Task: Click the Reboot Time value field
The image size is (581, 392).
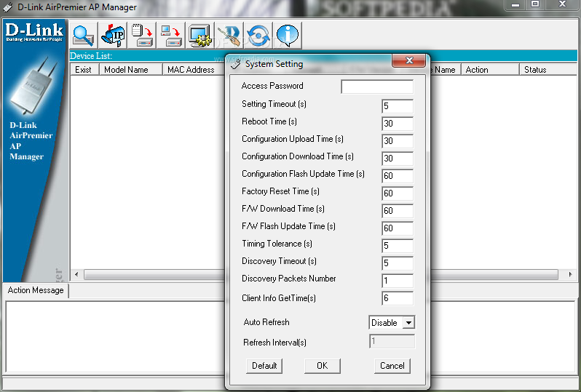Action: click(x=398, y=124)
